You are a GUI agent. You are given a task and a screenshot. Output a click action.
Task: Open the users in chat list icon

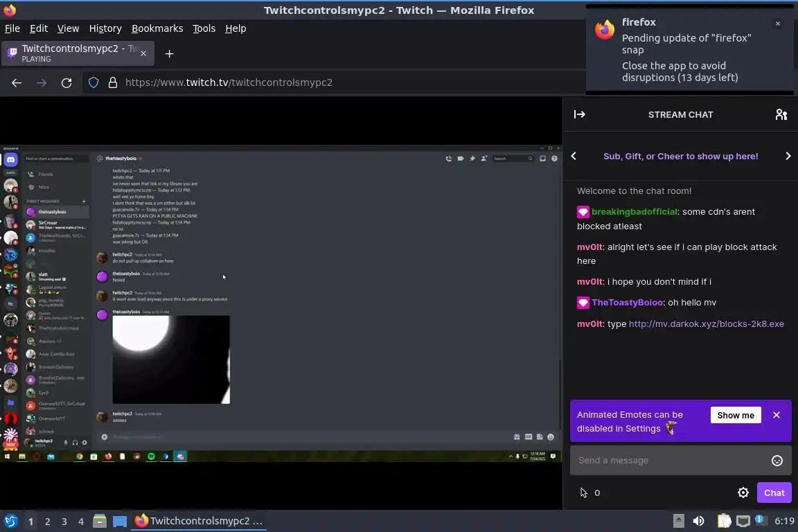(x=781, y=114)
